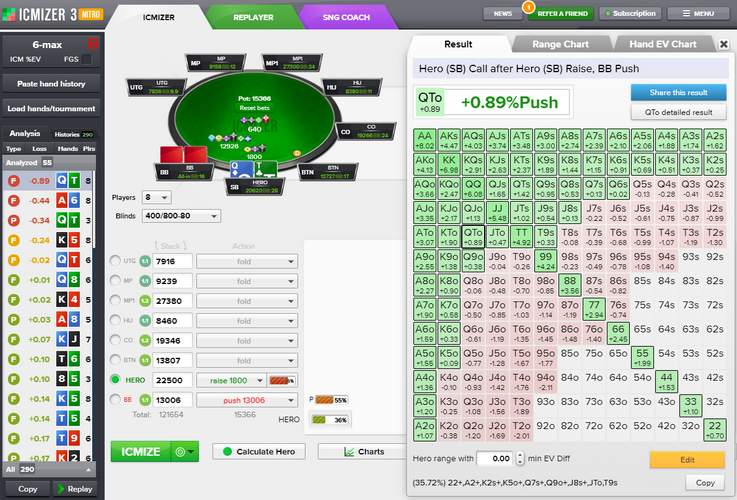Open the Hero raise 1800 dropdown
This screenshot has height=500, width=737.
231,380
